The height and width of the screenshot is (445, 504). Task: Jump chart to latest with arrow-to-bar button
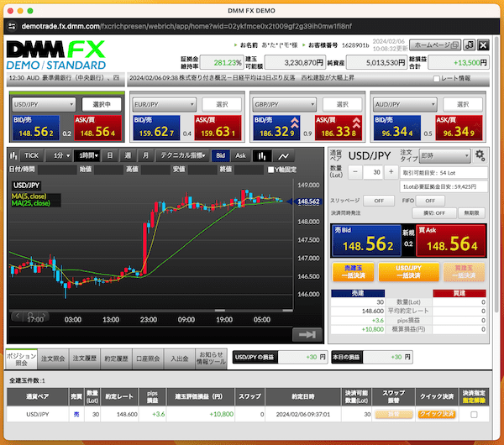307,334
